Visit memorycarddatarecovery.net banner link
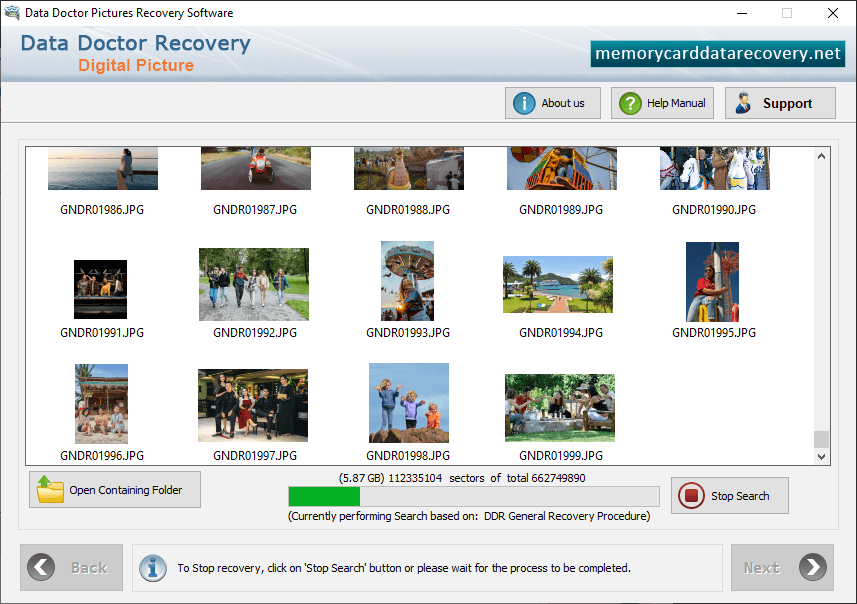This screenshot has height=604, width=857. pyautogui.click(x=718, y=54)
